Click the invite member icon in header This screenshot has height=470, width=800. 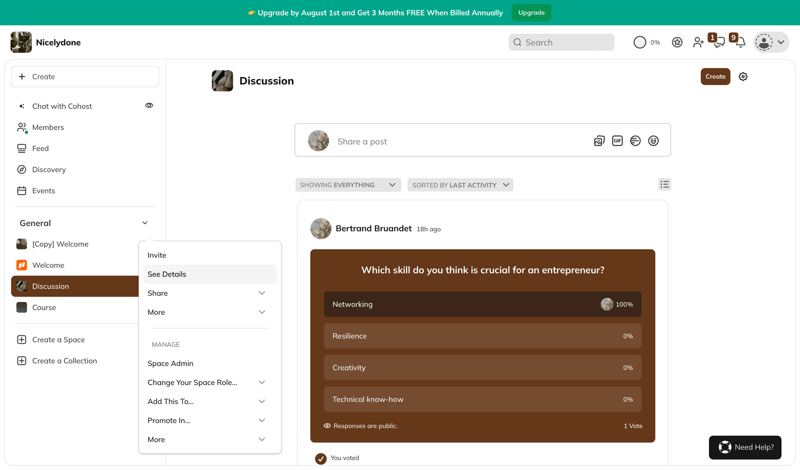point(698,43)
